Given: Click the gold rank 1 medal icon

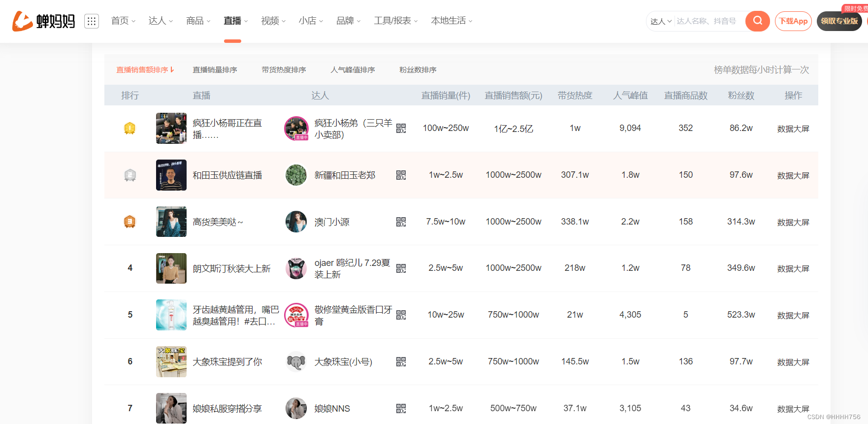Looking at the screenshot, I should (129, 129).
